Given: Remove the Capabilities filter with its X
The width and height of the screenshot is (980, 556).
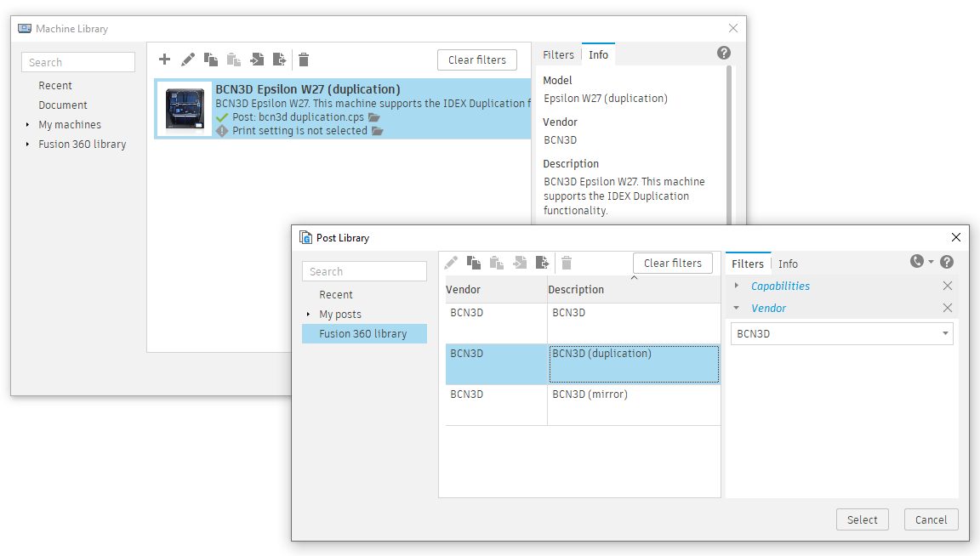Looking at the screenshot, I should (x=948, y=286).
